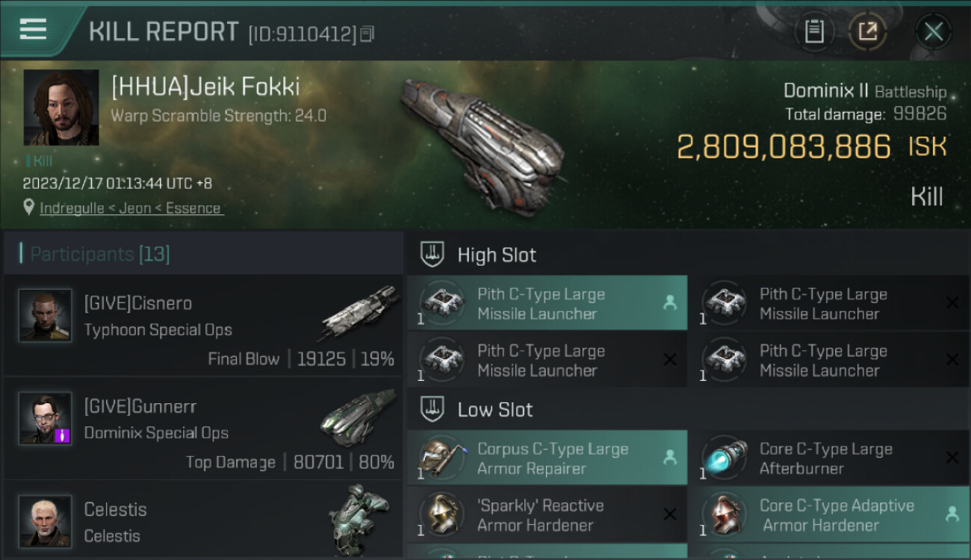
Task: Open the clipboard report icon
Action: [x=814, y=31]
